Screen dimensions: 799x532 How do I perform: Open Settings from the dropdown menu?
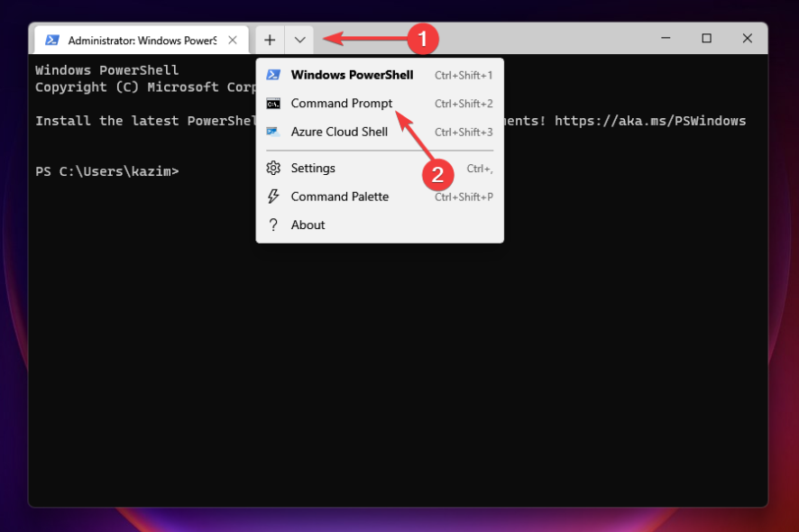[380, 168]
